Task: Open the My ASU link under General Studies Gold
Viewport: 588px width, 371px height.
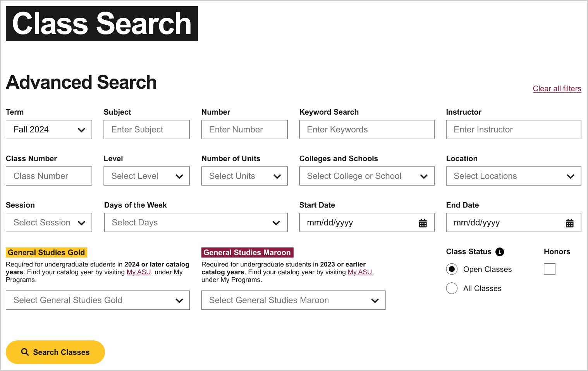Action: pos(138,272)
